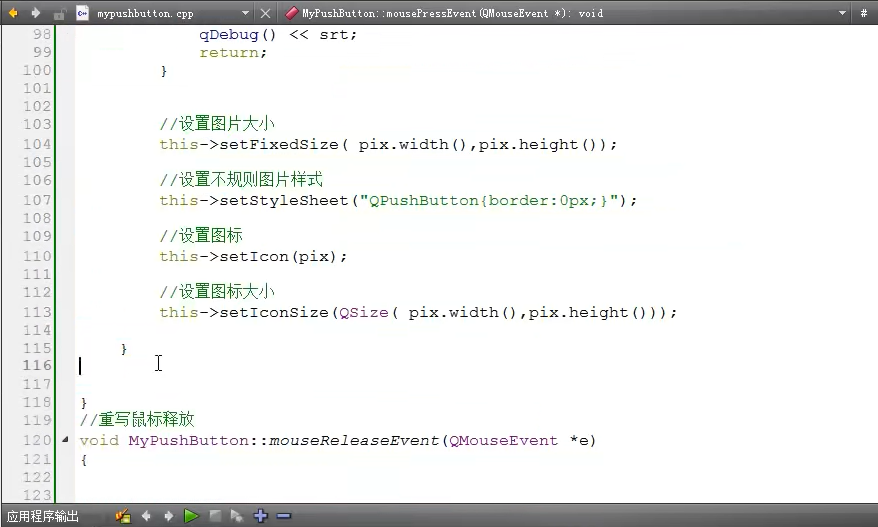Toggle the file lock icon
The height and width of the screenshot is (527, 878).
[x=59, y=13]
